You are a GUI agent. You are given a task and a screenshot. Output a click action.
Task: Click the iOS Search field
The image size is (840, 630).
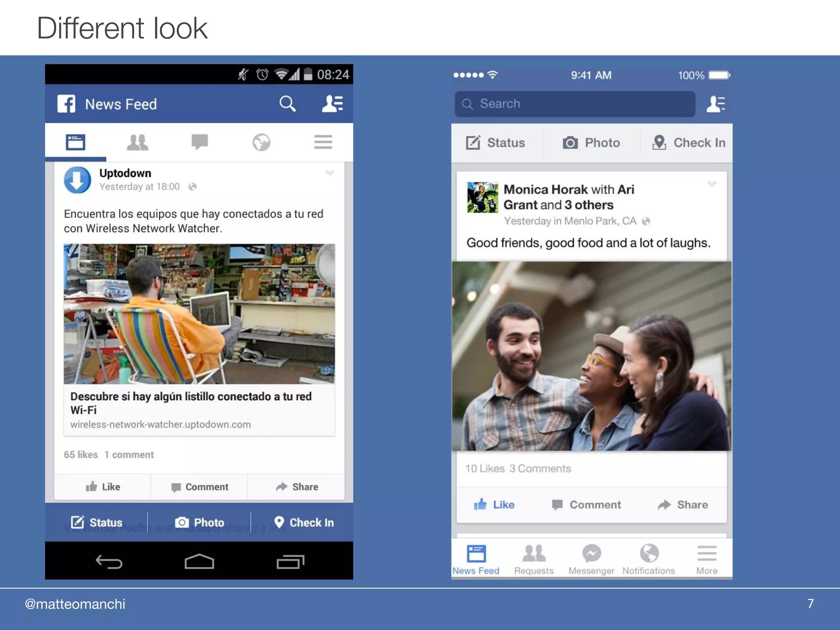pos(575,104)
